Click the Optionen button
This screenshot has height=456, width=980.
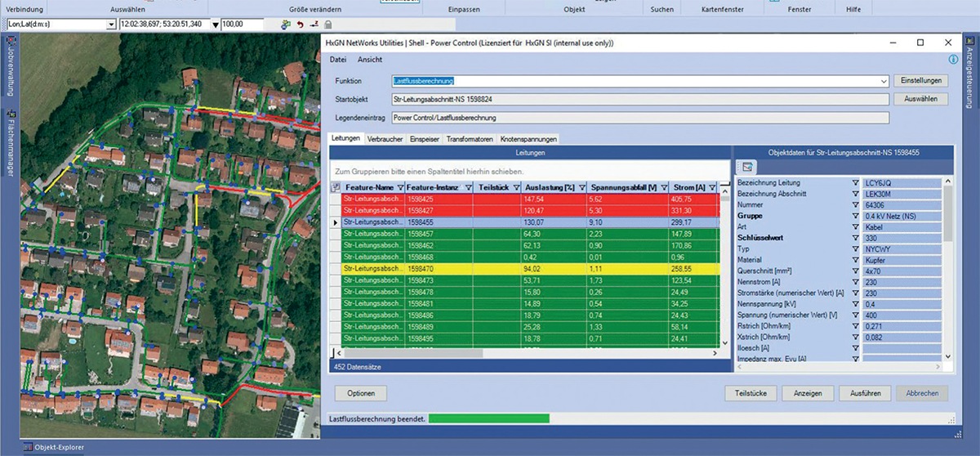360,393
